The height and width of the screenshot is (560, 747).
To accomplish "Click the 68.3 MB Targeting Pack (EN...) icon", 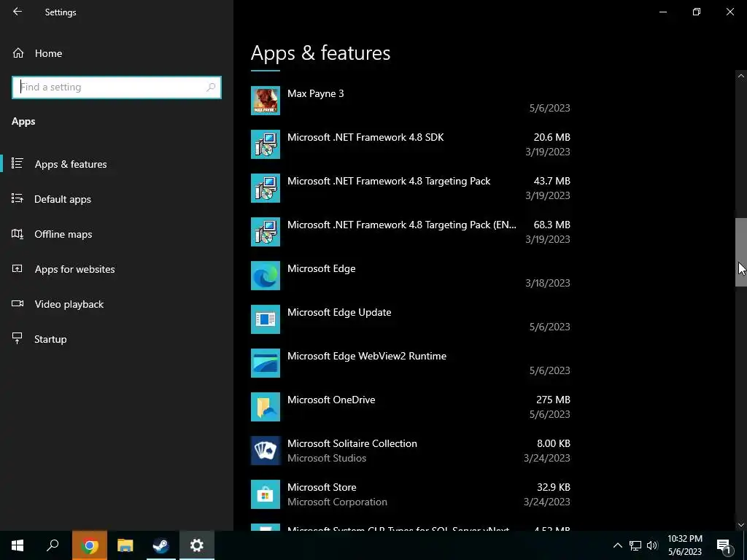I will tap(266, 232).
